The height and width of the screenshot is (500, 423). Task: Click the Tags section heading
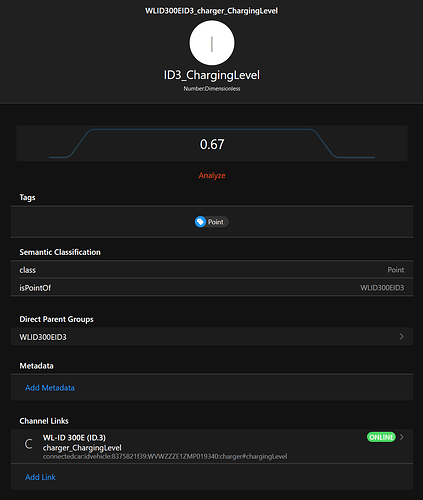coord(27,197)
